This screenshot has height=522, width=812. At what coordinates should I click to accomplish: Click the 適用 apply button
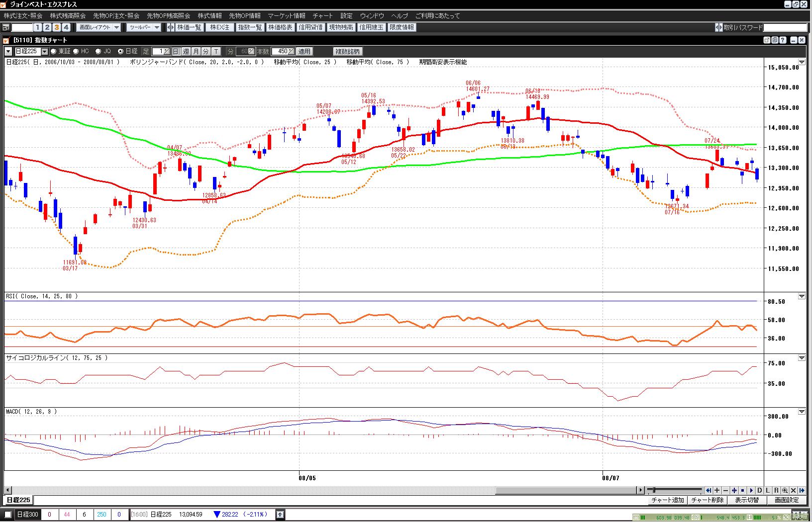(304, 51)
